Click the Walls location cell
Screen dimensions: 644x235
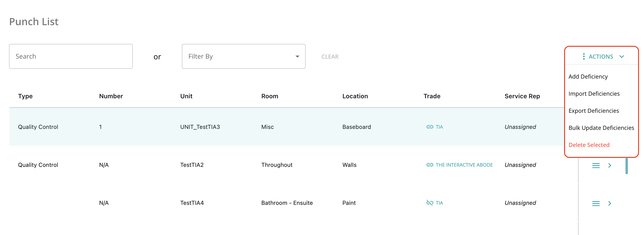point(349,165)
